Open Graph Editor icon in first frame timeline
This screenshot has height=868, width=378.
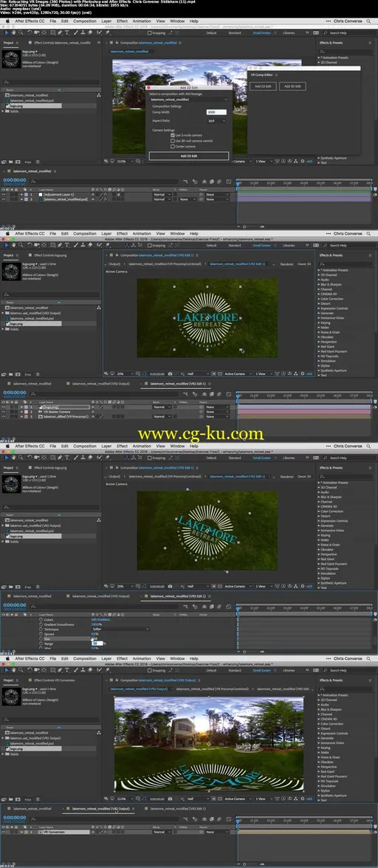click(x=229, y=181)
